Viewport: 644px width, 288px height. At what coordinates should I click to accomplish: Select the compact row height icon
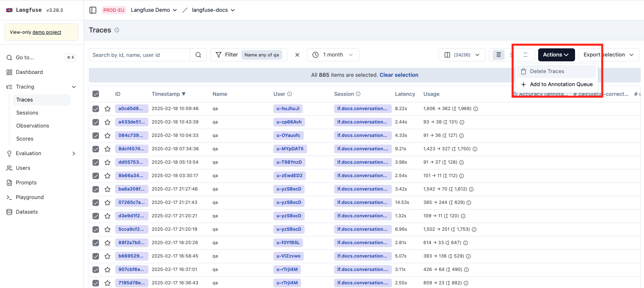click(x=498, y=55)
